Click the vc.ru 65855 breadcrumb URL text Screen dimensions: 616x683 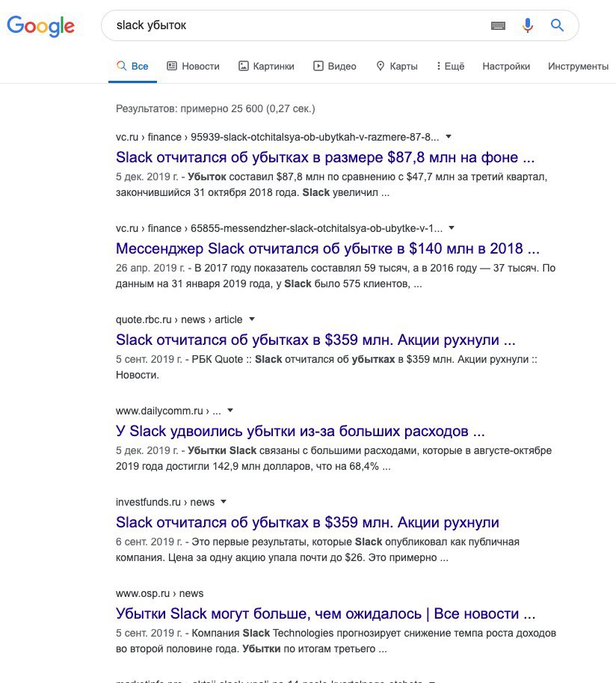(279, 228)
